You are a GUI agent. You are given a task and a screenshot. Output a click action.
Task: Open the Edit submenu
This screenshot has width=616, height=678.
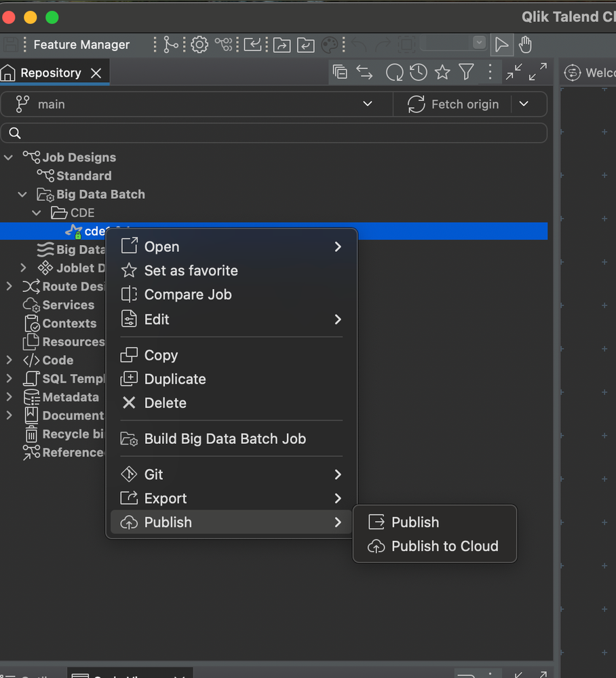pos(231,320)
